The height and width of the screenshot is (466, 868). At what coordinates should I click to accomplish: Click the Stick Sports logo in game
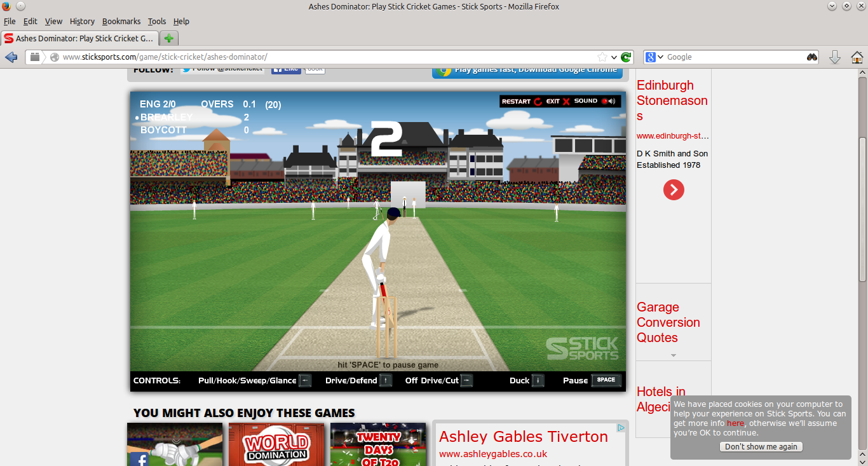pyautogui.click(x=582, y=349)
